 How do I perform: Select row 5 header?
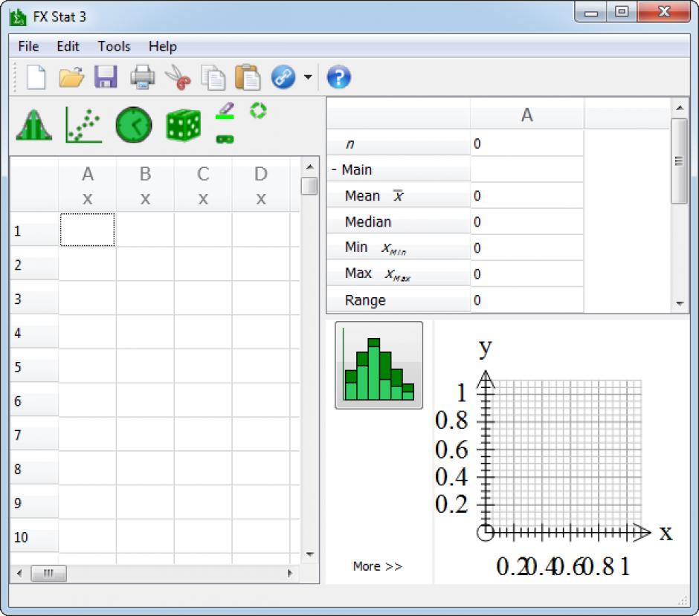point(34,367)
